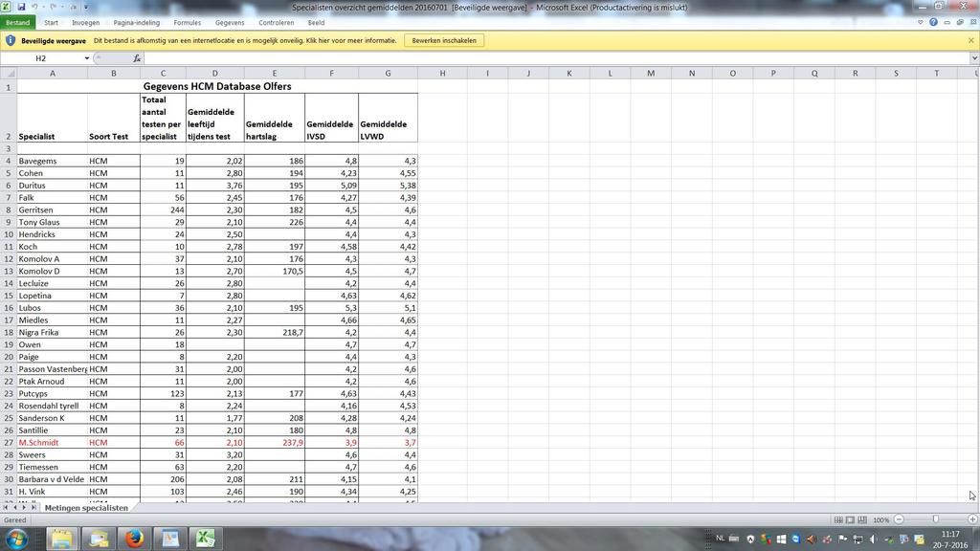
Task: Click inside the formula bar
Action: click(x=556, y=58)
